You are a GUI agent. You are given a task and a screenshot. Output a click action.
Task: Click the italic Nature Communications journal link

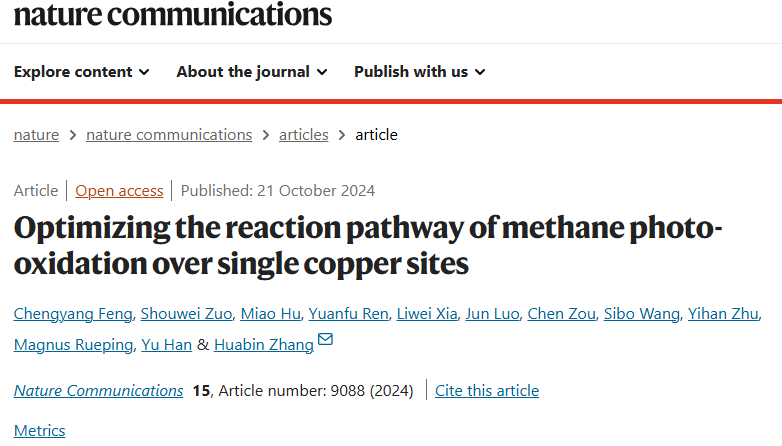[x=98, y=391]
